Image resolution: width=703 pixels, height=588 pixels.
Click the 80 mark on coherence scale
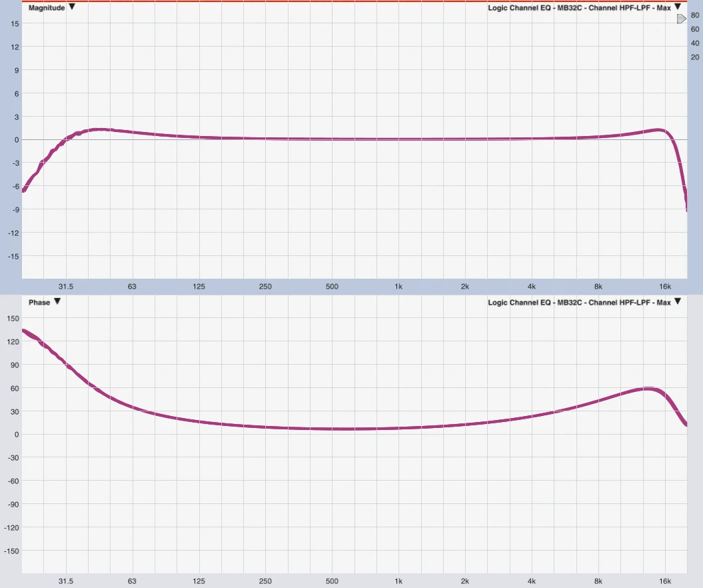pyautogui.click(x=695, y=17)
